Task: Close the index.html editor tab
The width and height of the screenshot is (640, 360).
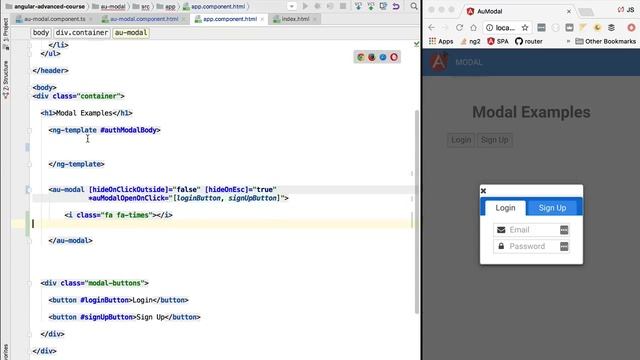Action: pos(315,19)
